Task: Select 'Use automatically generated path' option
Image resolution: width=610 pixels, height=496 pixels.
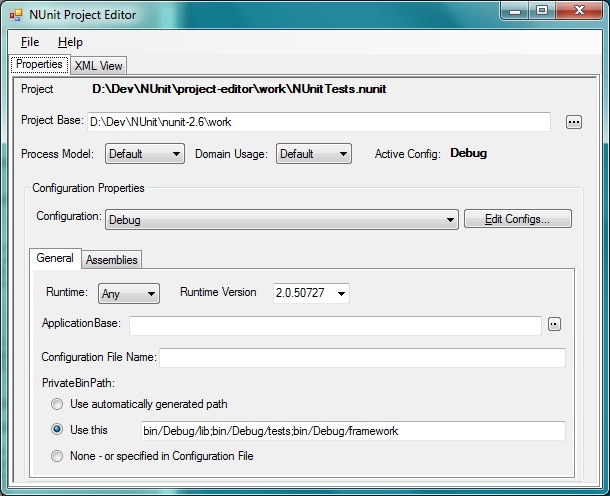Action: (57, 404)
